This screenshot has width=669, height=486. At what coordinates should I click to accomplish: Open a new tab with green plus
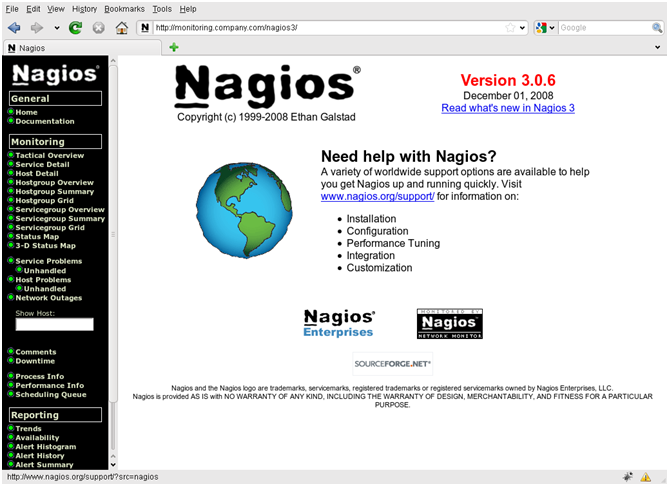point(174,47)
